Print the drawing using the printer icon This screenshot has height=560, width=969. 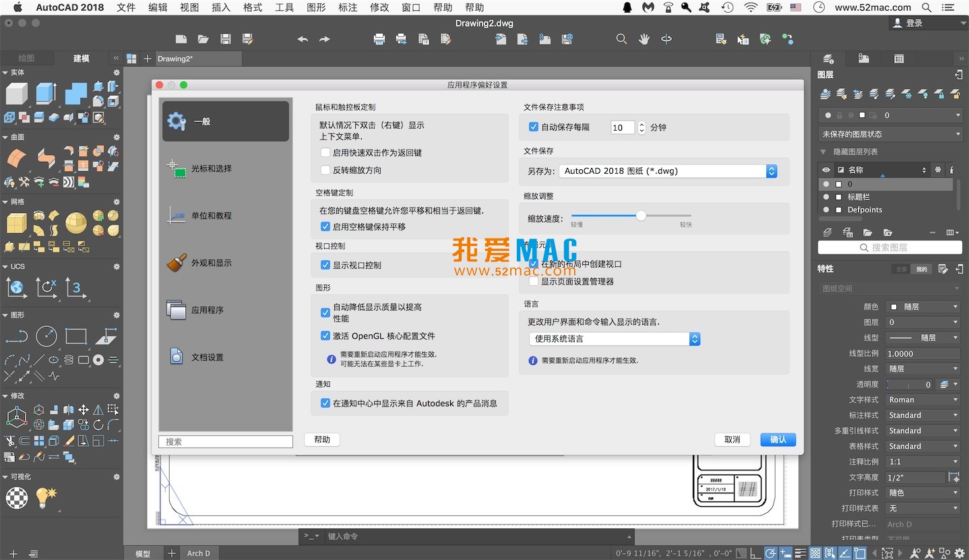click(x=379, y=39)
